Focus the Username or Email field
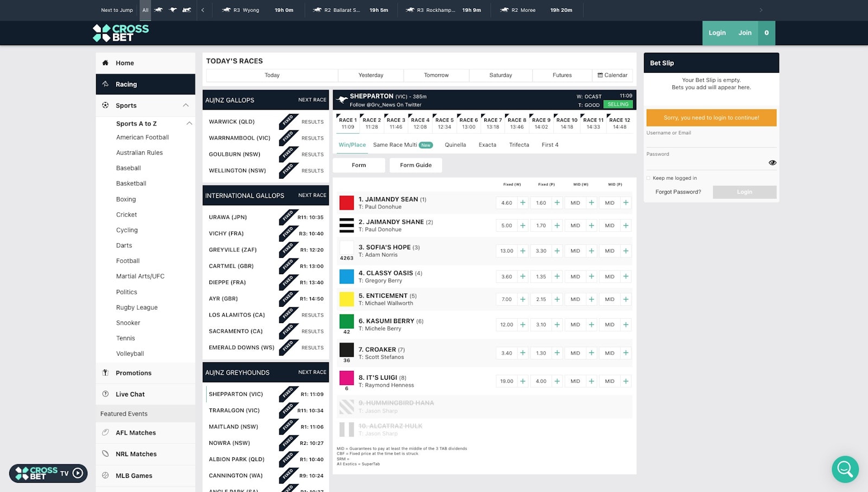 click(x=711, y=141)
